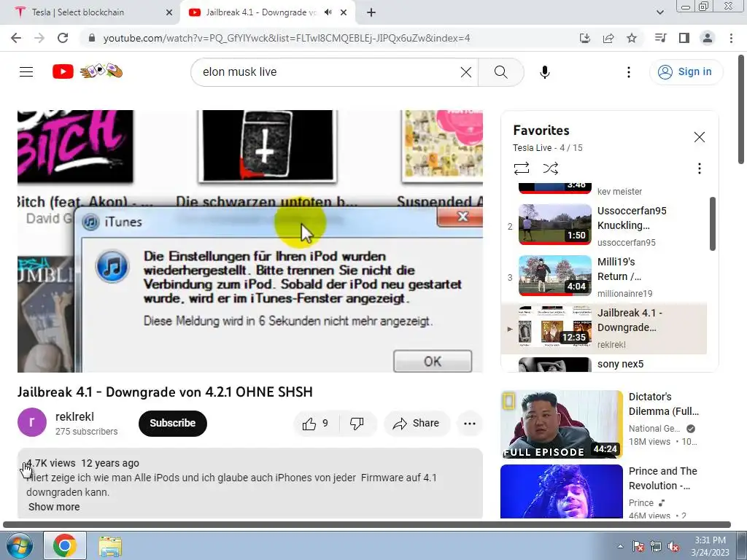747x560 pixels.
Task: Reload the page
Action: (63, 38)
